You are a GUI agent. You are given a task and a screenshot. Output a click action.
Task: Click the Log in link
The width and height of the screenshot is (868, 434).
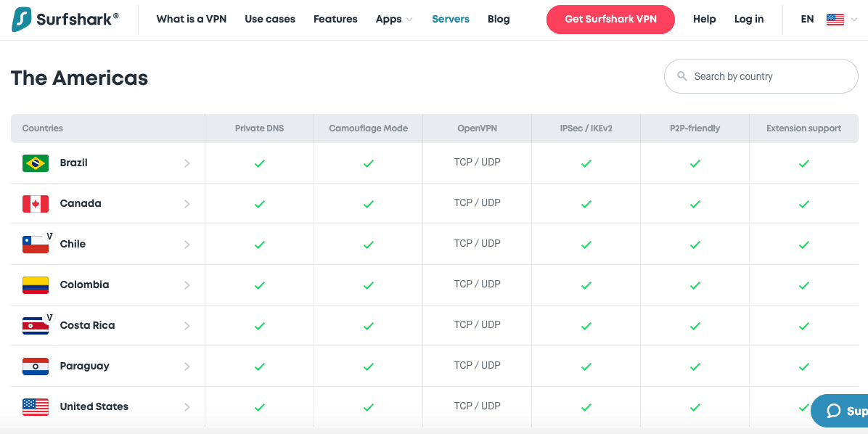749,20
